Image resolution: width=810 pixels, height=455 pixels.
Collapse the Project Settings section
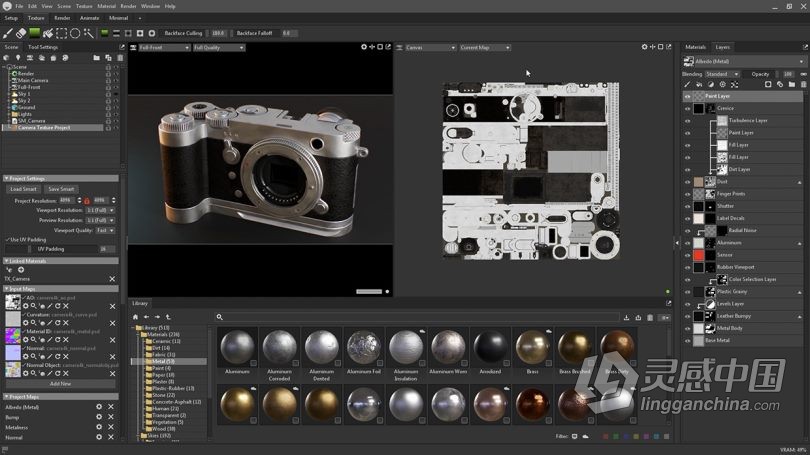[61, 178]
